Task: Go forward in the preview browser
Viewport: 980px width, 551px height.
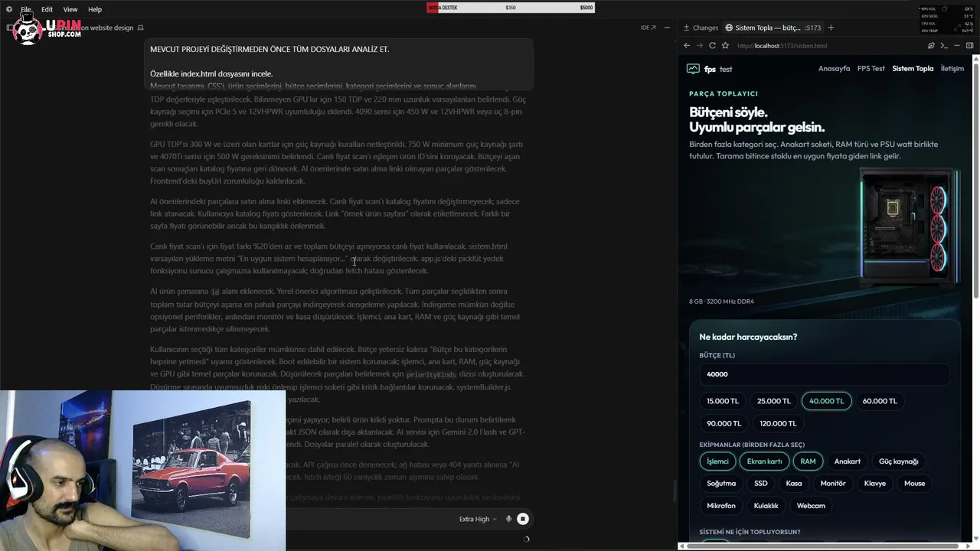Action: click(x=699, y=46)
